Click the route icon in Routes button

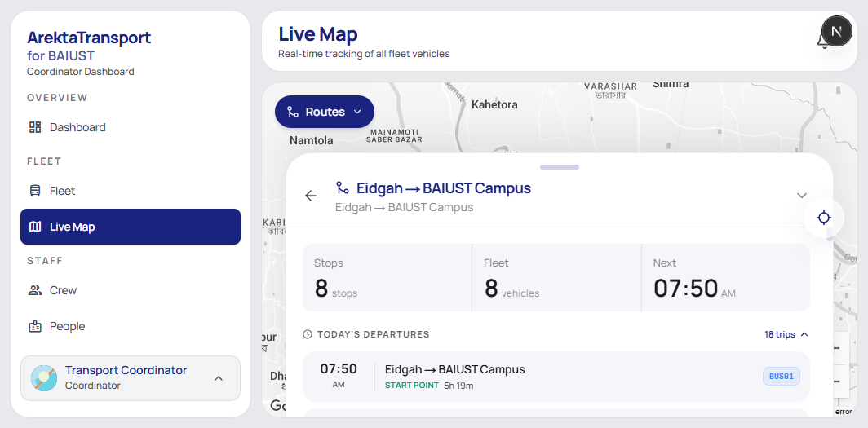(x=293, y=112)
